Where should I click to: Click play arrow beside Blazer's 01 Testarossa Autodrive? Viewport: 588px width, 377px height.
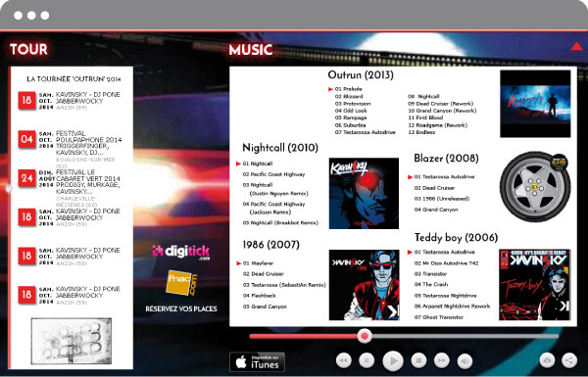coord(410,177)
